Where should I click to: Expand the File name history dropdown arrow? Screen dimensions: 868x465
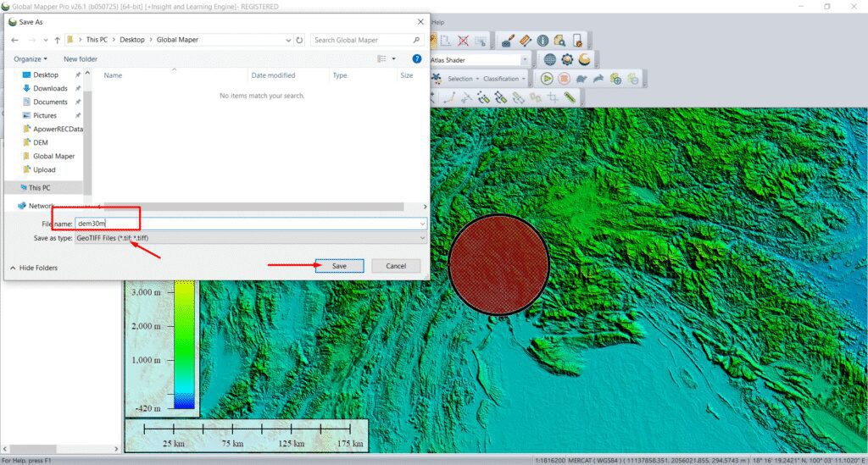click(x=422, y=224)
